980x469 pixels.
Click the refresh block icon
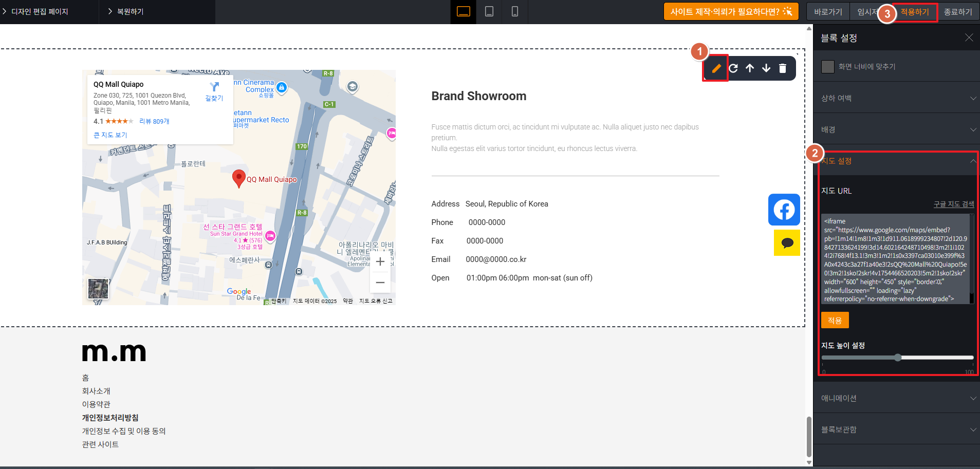tap(733, 68)
